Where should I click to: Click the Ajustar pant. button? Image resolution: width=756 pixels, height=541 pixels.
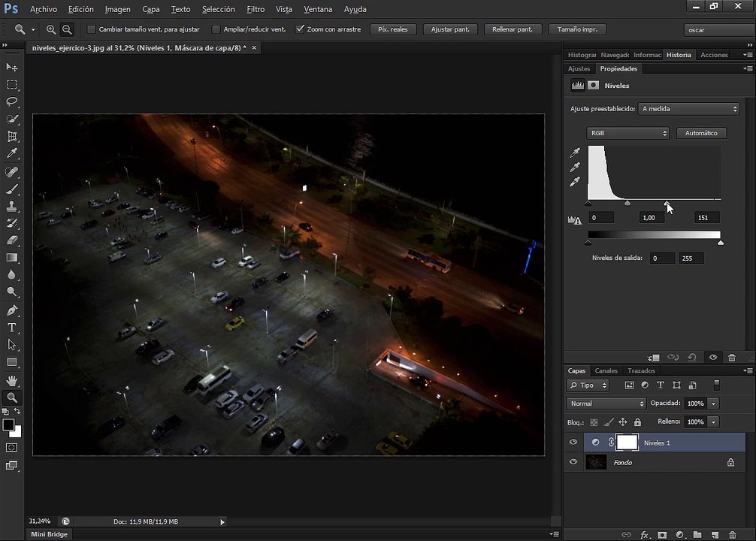tap(450, 29)
